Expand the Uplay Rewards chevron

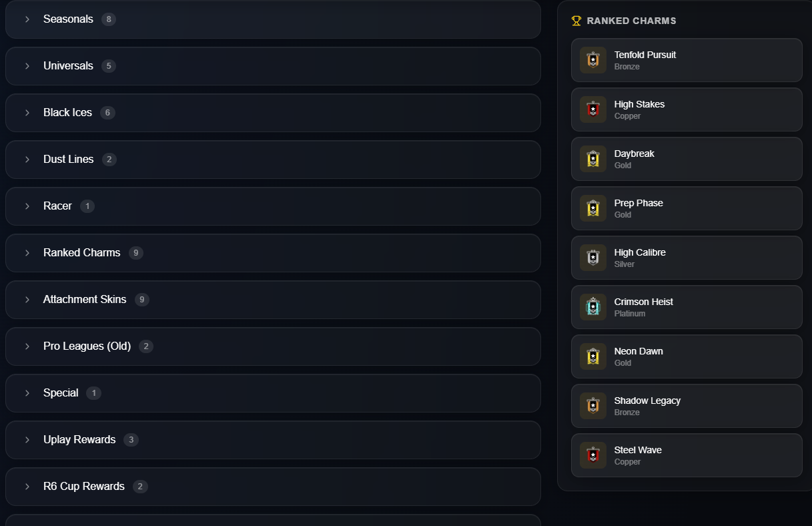click(x=27, y=440)
